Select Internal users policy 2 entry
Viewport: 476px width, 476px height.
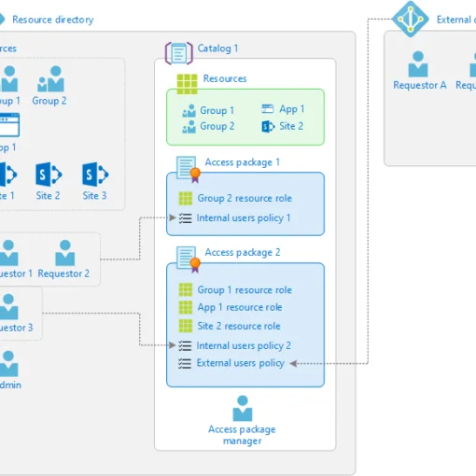(234, 345)
